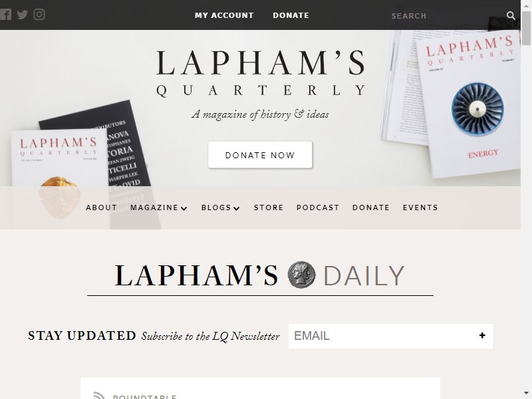532x399 pixels.
Task: Open the Twitter bird icon
Action: (x=23, y=15)
